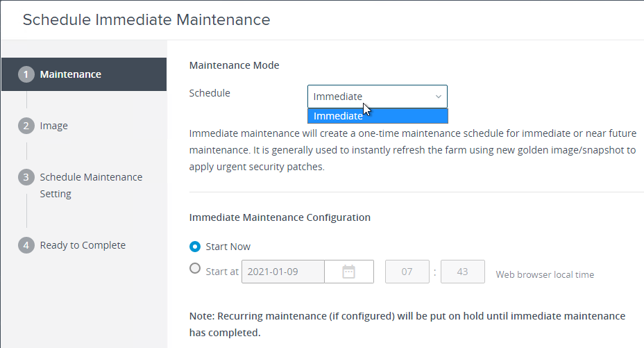Click the step 1 number circle
This screenshot has width=644, height=348.
click(x=26, y=74)
